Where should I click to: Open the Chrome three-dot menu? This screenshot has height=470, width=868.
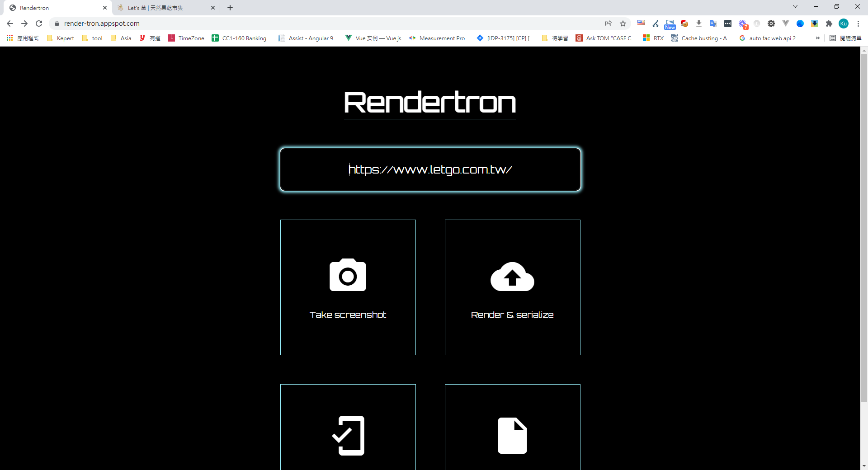[x=858, y=23]
